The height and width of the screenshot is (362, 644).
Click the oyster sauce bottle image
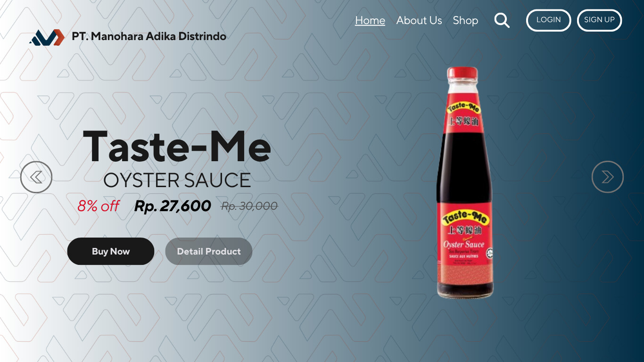click(464, 182)
